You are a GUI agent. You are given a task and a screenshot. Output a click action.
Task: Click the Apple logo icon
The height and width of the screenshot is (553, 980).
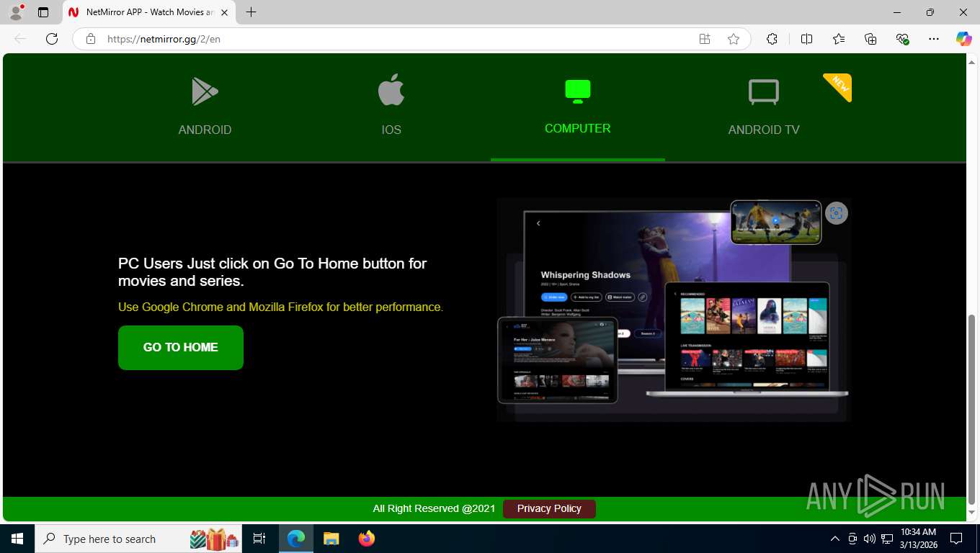391,90
